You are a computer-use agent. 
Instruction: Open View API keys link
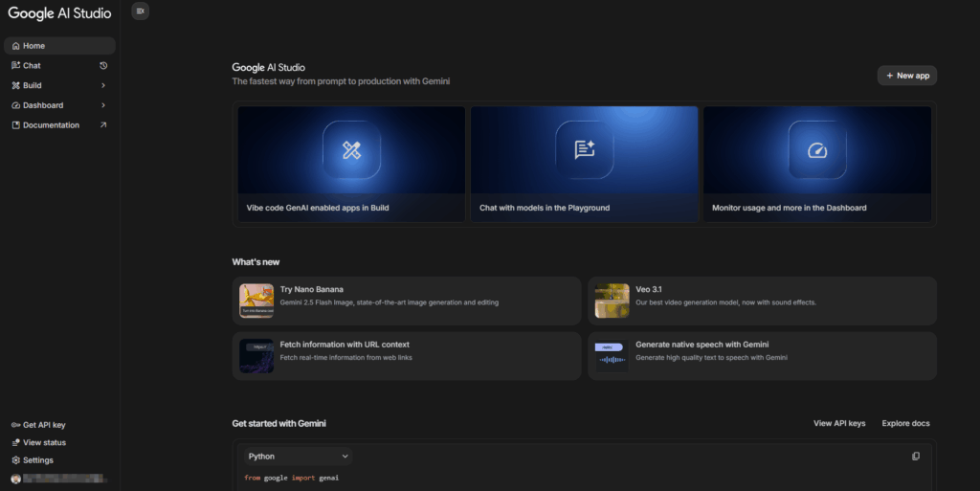point(838,423)
